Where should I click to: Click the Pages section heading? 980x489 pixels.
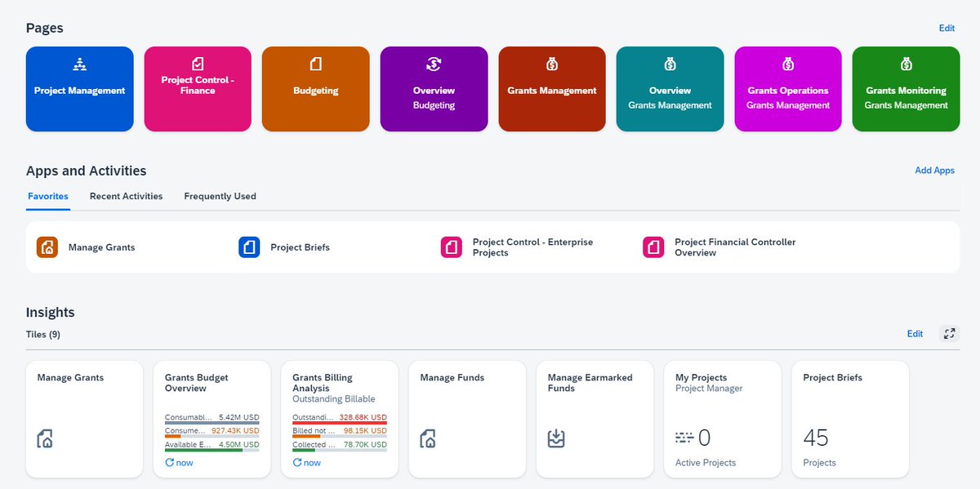point(45,28)
